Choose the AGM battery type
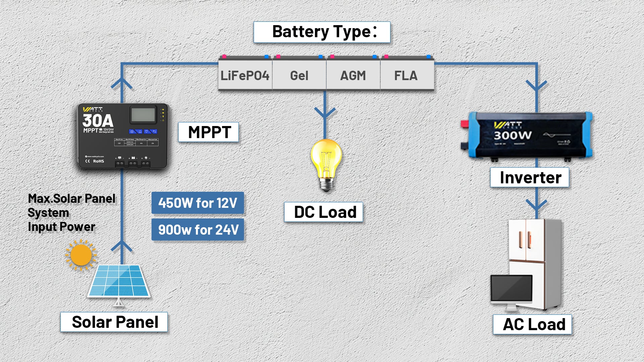This screenshot has width=644, height=362. pyautogui.click(x=353, y=75)
